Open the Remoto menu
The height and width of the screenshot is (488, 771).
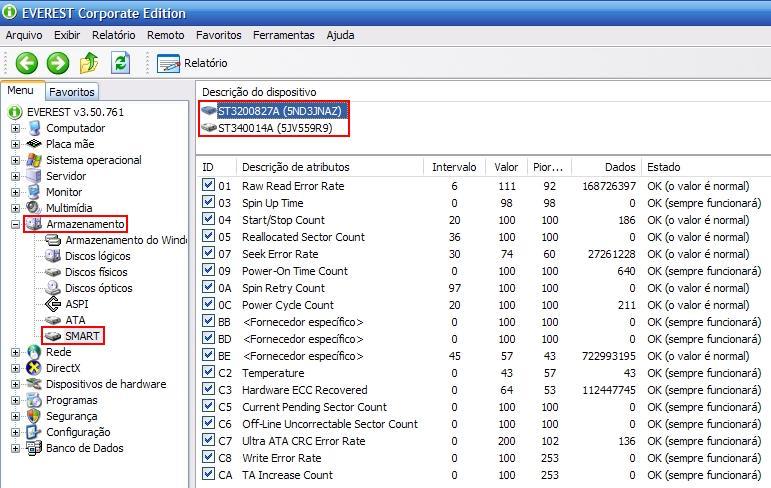pyautogui.click(x=166, y=35)
